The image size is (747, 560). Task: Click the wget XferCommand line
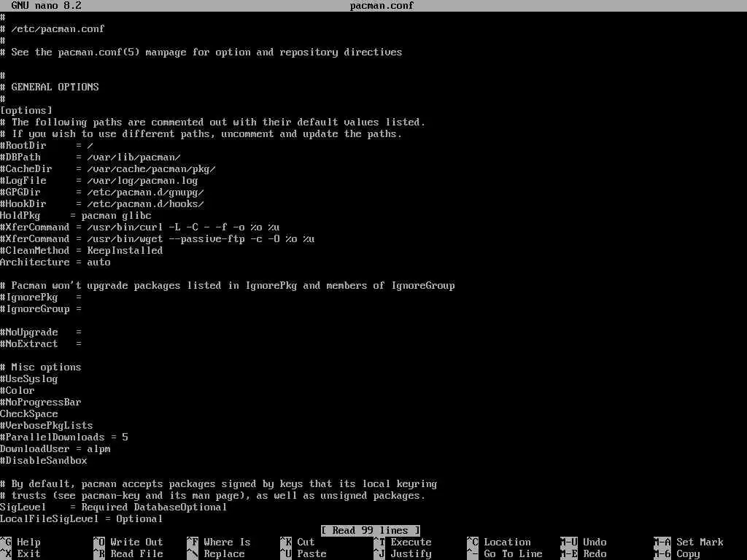158,239
